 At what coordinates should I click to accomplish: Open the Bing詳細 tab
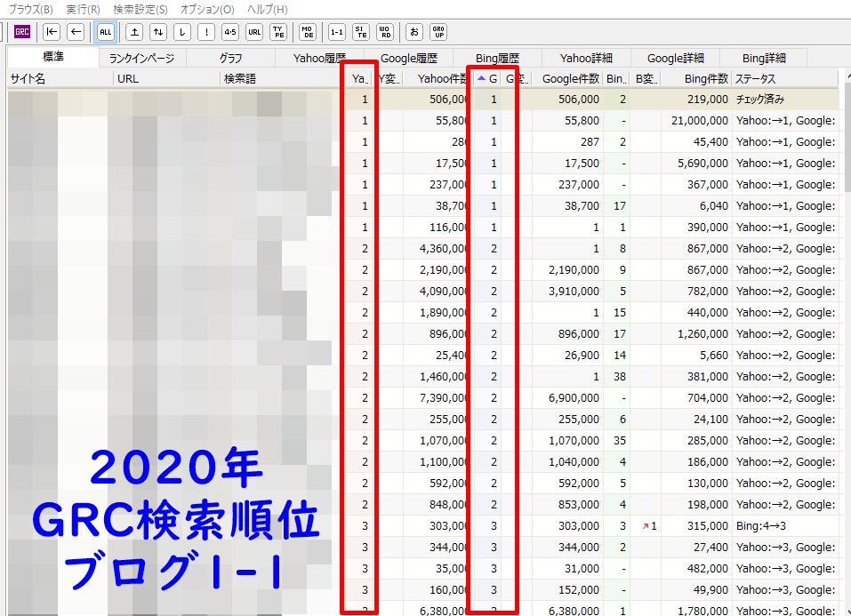[764, 58]
